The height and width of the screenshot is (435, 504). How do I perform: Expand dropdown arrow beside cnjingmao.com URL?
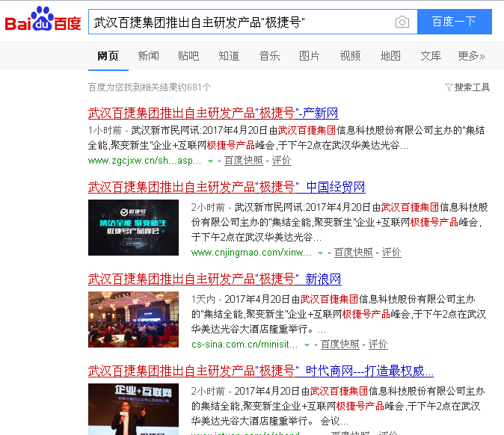pyautogui.click(x=320, y=253)
